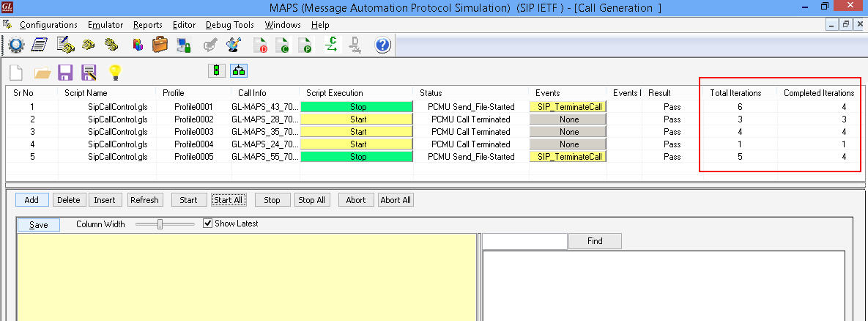
Task: Open the profile editor notepad icon
Action: click(40, 45)
